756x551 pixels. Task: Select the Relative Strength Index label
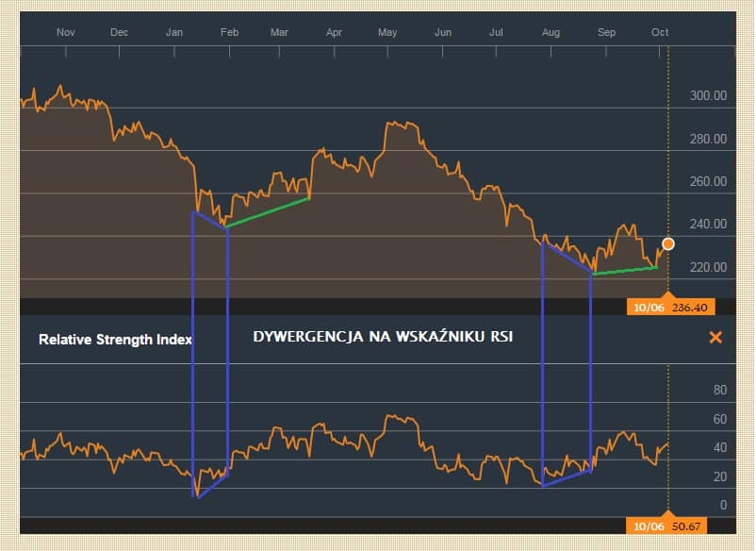click(115, 340)
